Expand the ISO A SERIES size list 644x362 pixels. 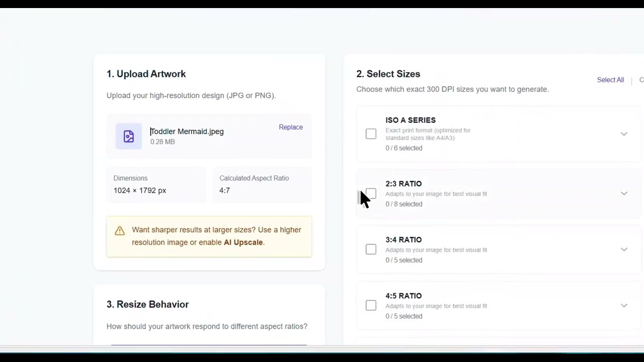(x=624, y=134)
